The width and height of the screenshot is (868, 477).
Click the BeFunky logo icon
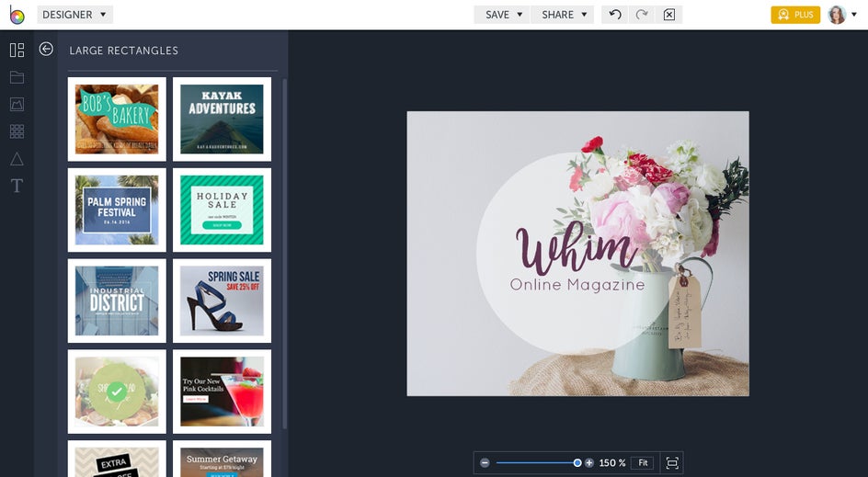pyautogui.click(x=17, y=15)
